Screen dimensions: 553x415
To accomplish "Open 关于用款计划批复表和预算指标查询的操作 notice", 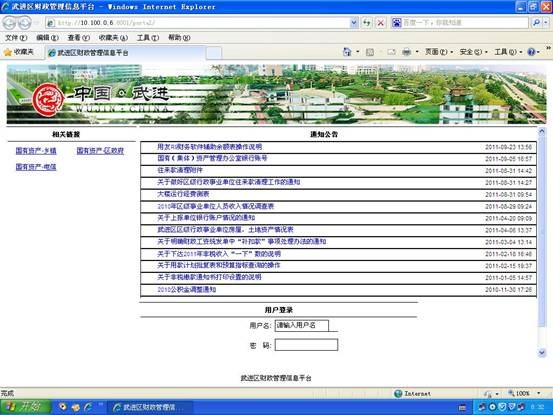I will click(219, 266).
